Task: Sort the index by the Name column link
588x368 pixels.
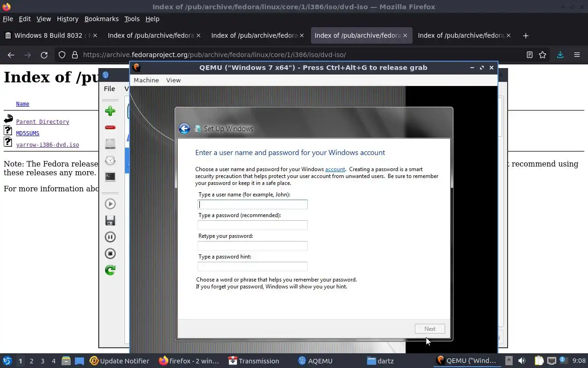Action: (23, 104)
